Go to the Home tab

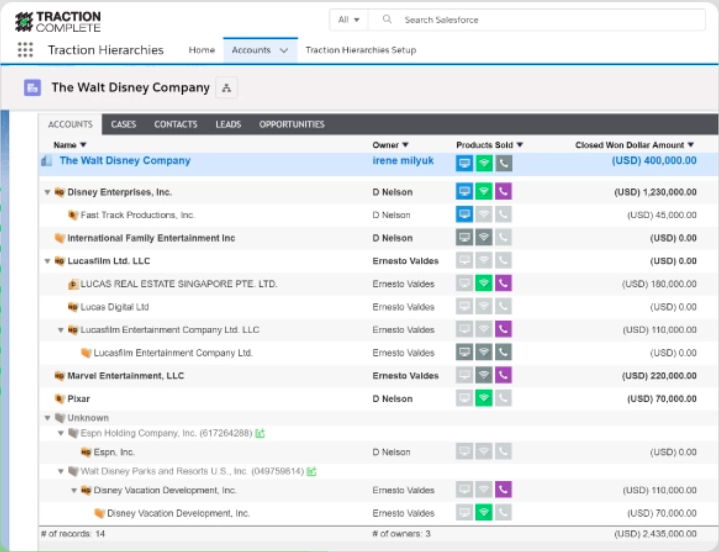[x=202, y=50]
